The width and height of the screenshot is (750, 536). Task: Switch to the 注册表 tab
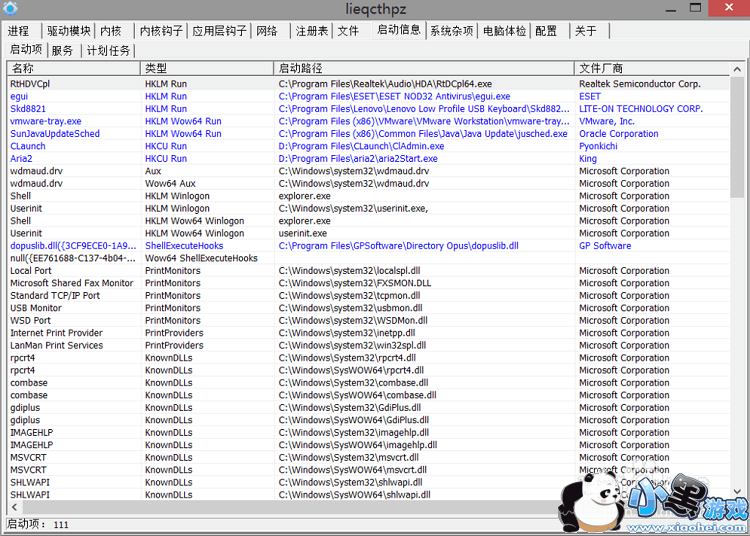coord(311,31)
